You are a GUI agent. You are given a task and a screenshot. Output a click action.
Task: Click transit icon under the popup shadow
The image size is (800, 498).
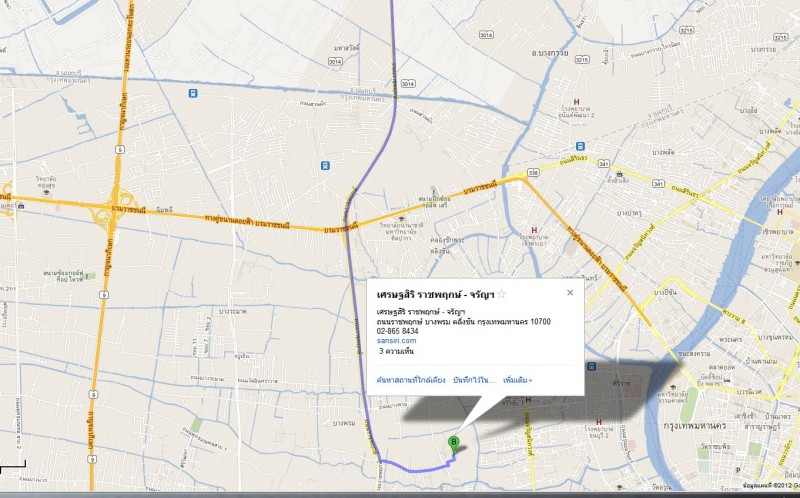(x=591, y=366)
